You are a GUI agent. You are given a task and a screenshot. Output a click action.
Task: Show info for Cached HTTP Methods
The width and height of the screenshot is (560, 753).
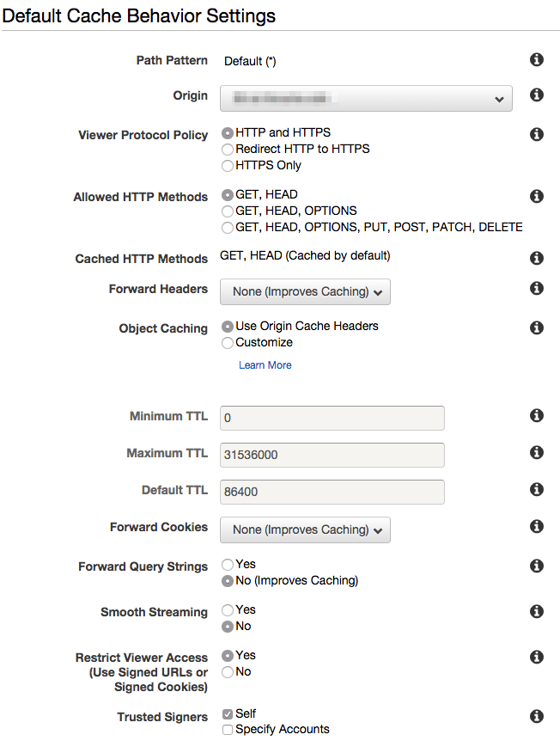click(537, 258)
